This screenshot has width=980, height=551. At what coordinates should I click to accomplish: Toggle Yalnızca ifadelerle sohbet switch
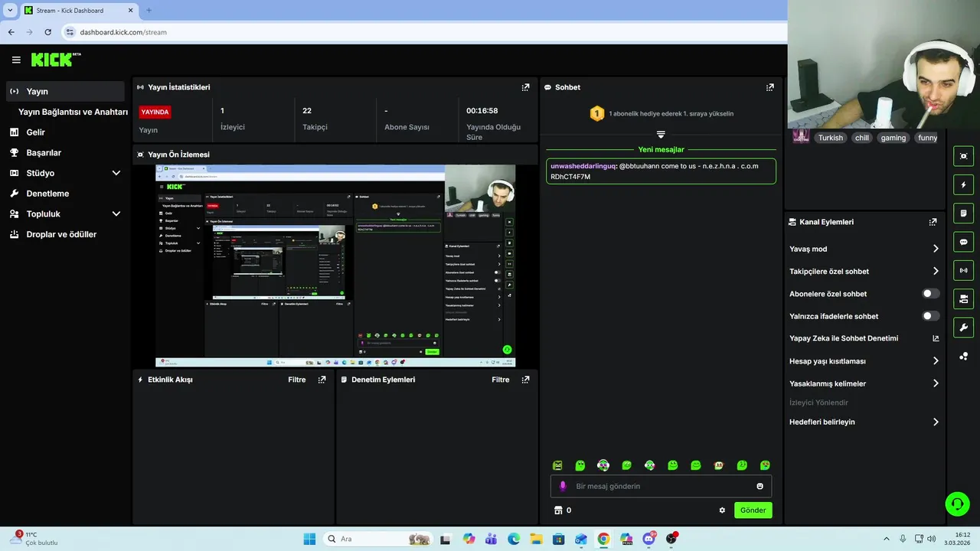pyautogui.click(x=931, y=316)
